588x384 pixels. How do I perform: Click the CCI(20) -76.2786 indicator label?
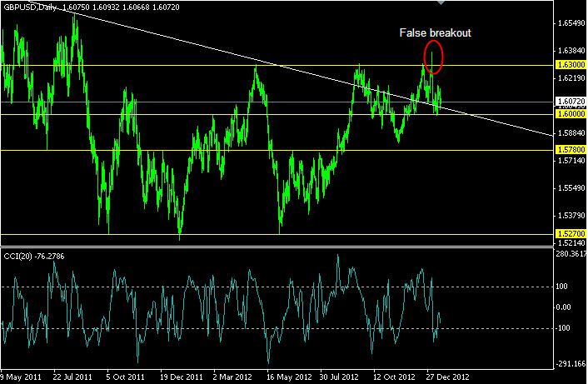(x=34, y=257)
